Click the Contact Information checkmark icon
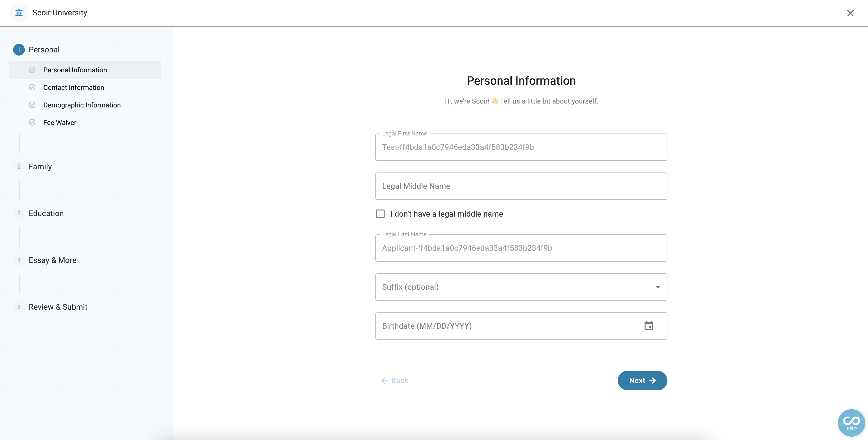This screenshot has width=868, height=440. tap(32, 87)
